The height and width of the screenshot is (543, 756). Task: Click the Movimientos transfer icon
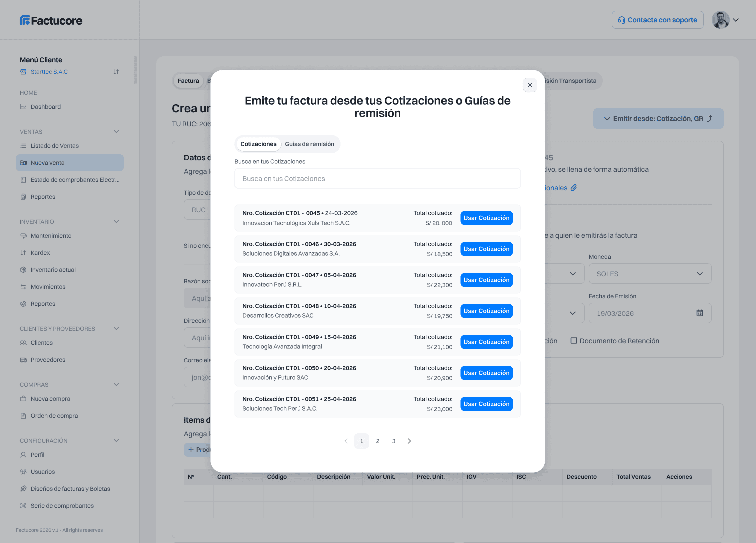(23, 287)
